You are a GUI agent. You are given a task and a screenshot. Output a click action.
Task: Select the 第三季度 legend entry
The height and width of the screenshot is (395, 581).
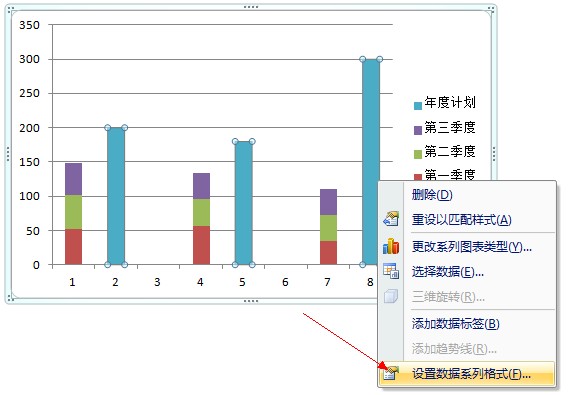[x=445, y=128]
